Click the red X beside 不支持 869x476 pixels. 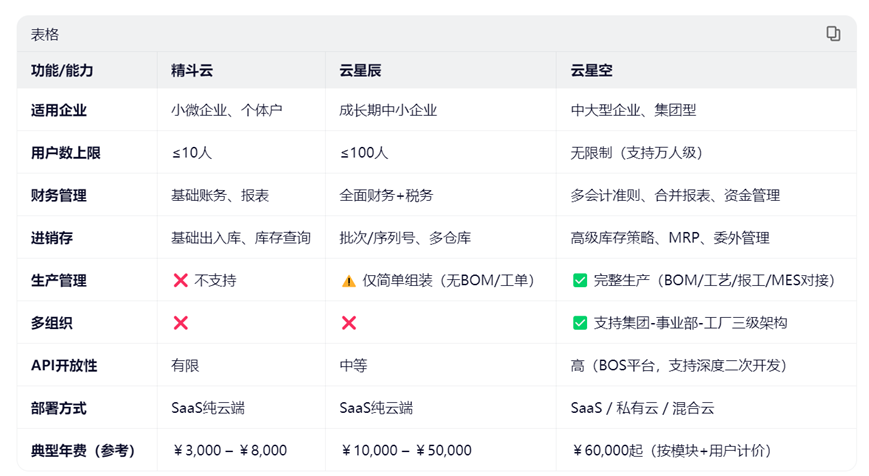[x=181, y=281]
